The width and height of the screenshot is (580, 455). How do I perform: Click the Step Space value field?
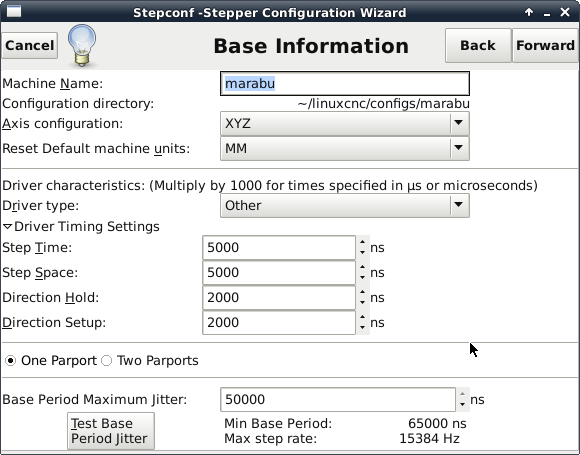[279, 273]
